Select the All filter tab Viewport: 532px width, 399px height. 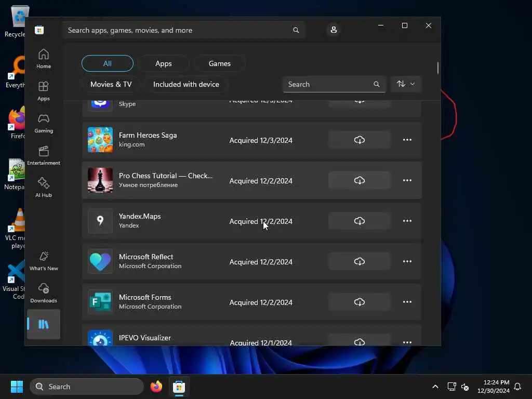[x=108, y=63]
